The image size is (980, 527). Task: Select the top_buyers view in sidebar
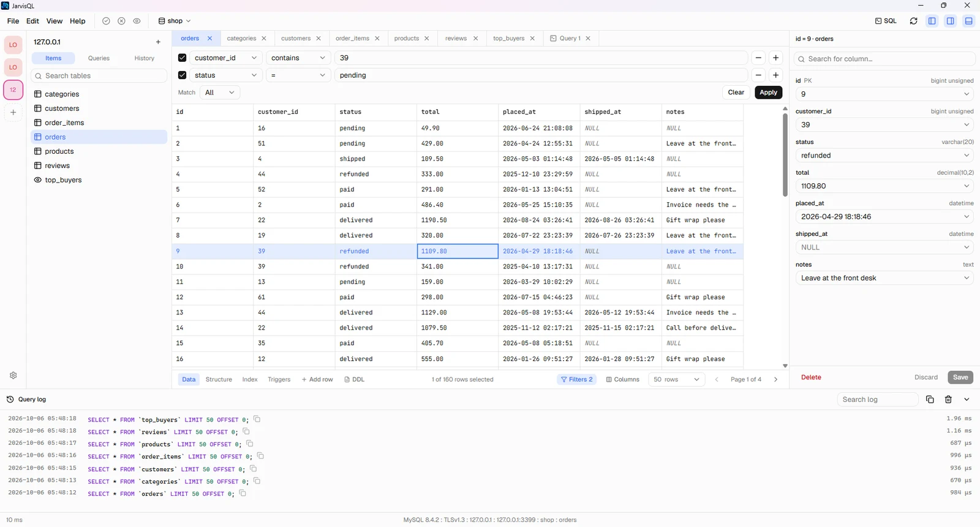point(99,180)
